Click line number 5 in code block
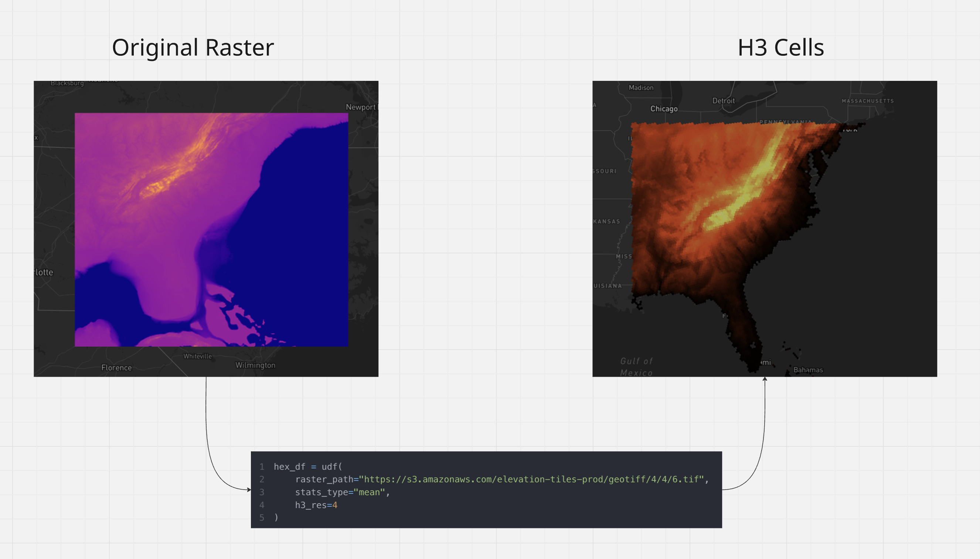 [x=262, y=518]
